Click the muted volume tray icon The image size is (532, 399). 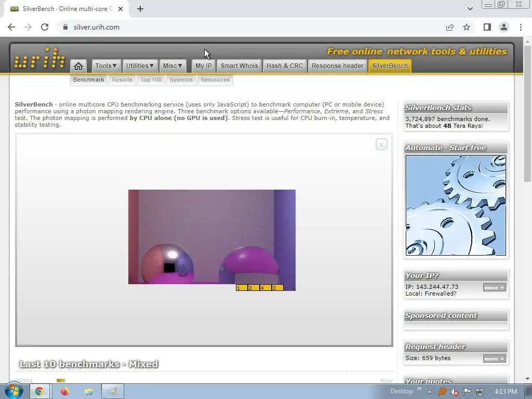coord(454,392)
